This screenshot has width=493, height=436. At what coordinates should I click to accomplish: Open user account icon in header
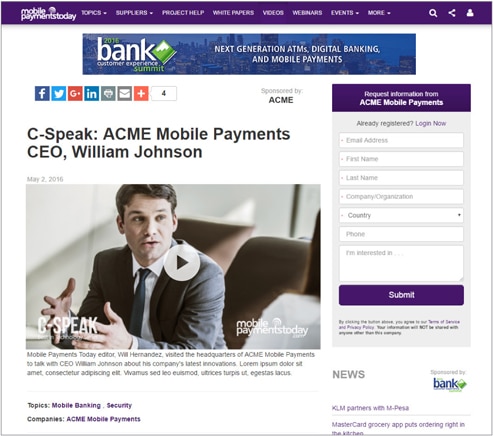coord(470,13)
